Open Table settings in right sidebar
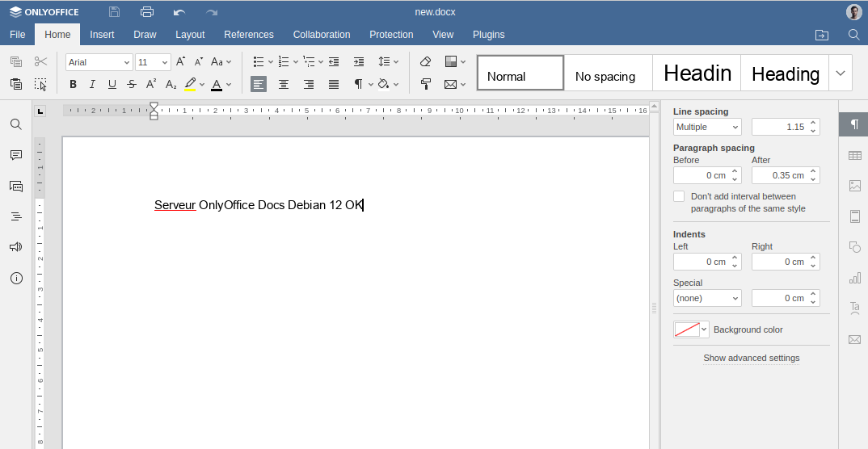 [x=854, y=155]
